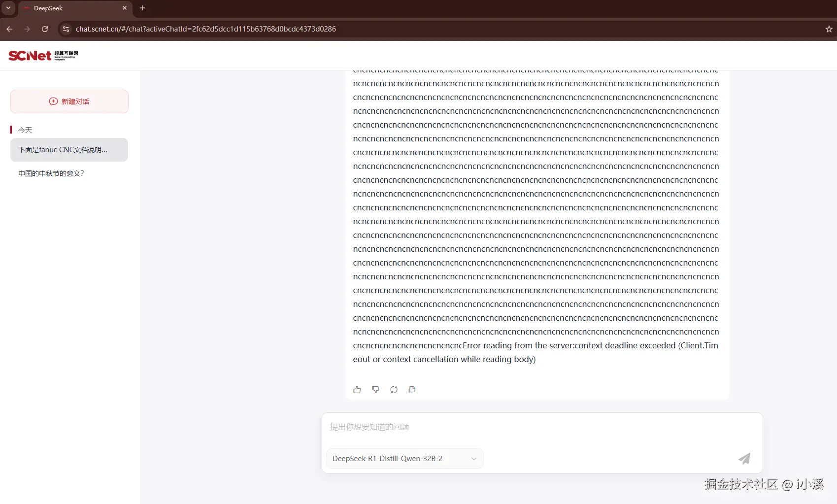Regenerate the response with refresh icon
This screenshot has width=837, height=504.
pyautogui.click(x=394, y=390)
